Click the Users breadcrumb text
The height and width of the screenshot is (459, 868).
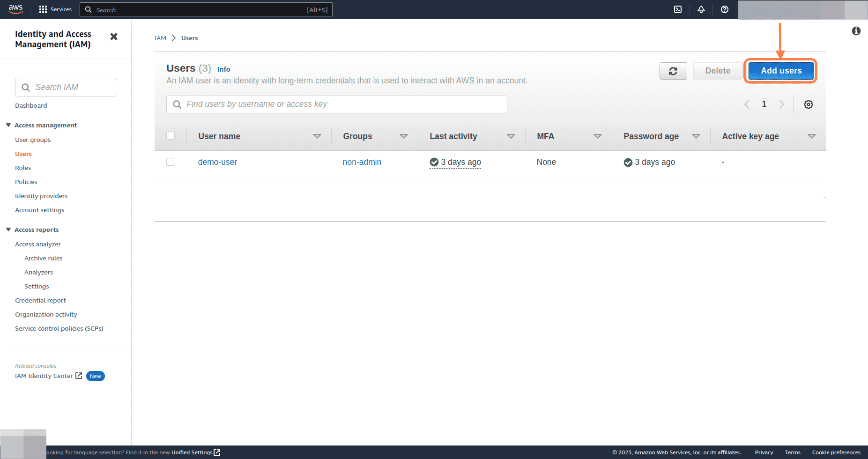click(190, 38)
